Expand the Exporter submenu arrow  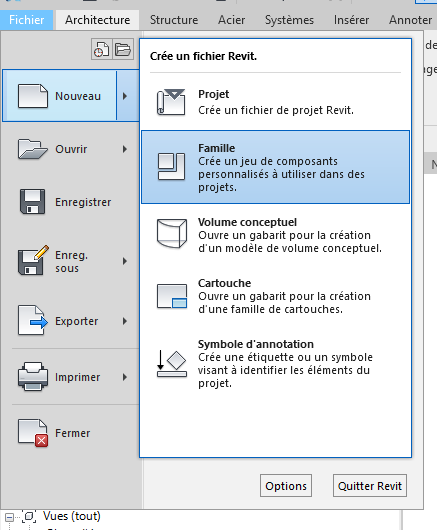pyautogui.click(x=125, y=321)
